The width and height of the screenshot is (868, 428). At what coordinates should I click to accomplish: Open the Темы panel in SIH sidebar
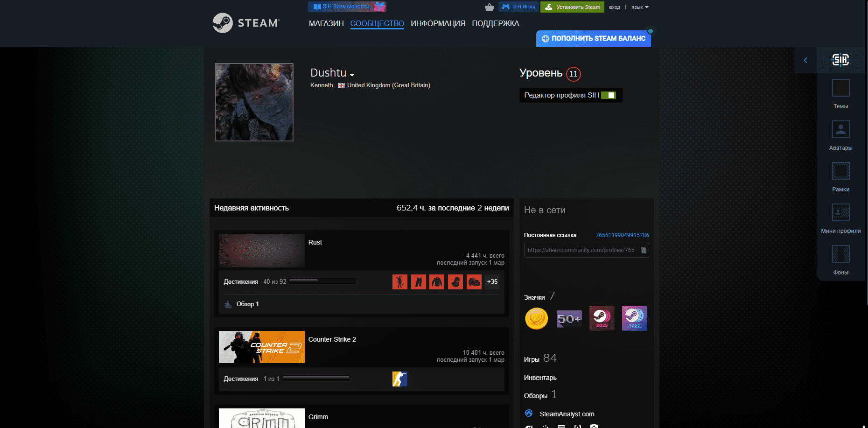point(840,88)
